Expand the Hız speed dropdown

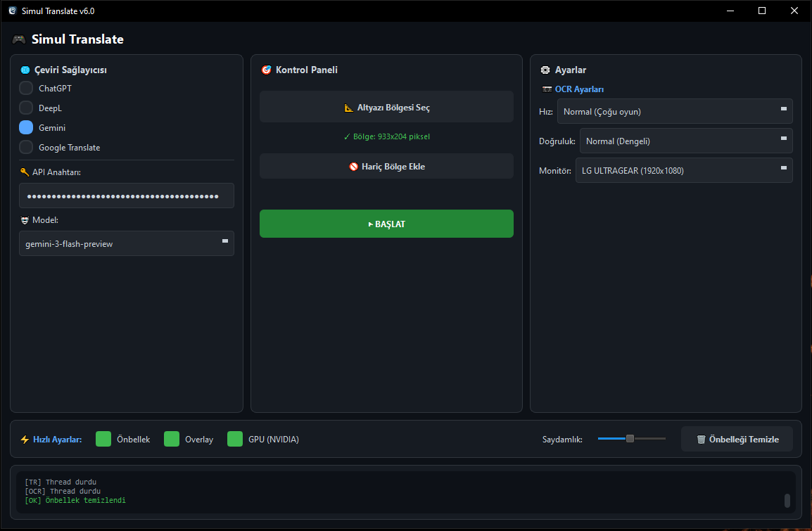pos(675,111)
